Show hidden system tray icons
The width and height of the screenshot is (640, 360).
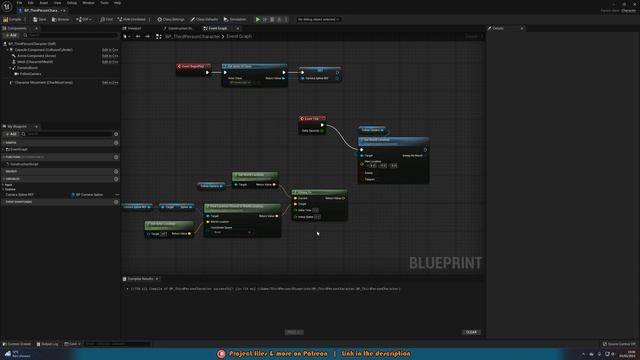[583, 354]
